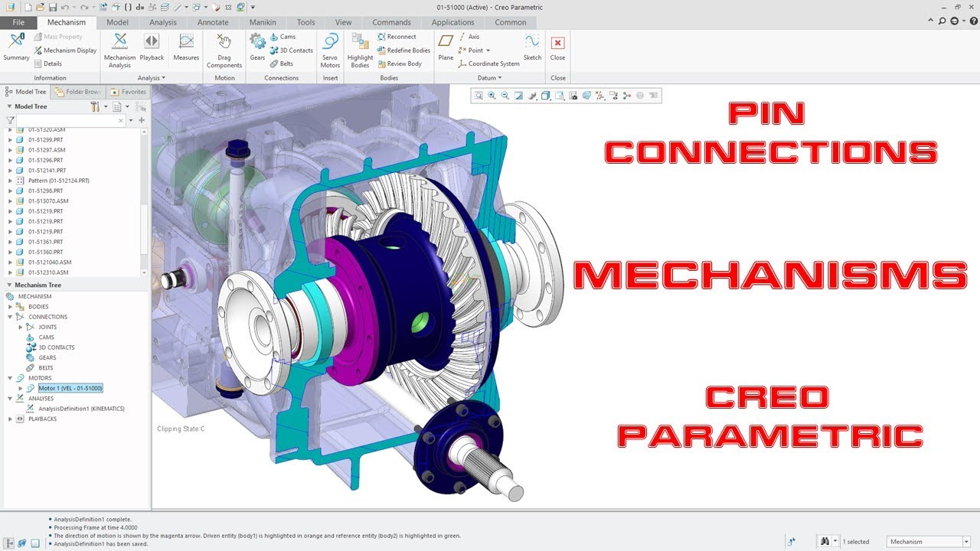This screenshot has width=980, height=551.
Task: Click Highlight Bodies tool
Action: [x=360, y=51]
